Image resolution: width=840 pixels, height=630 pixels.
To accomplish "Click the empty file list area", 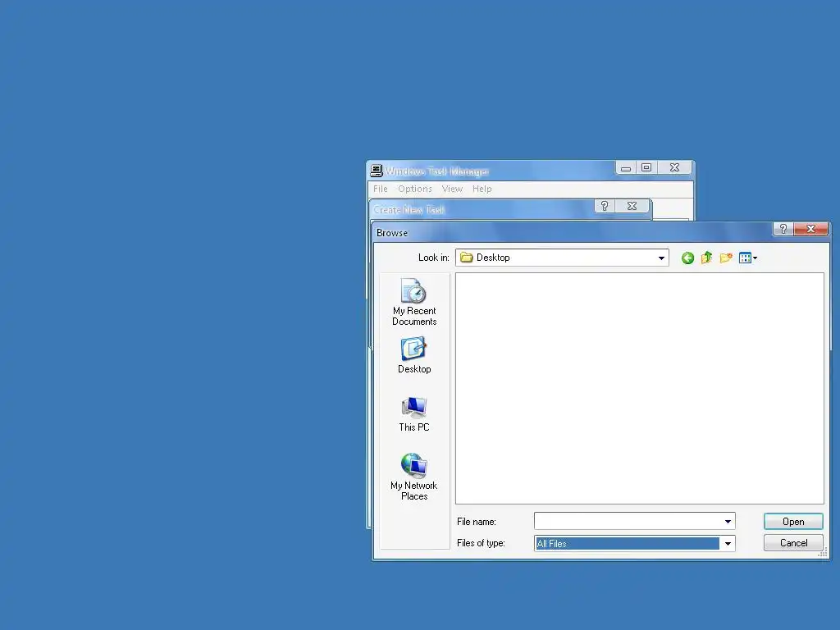I will 640,388.
